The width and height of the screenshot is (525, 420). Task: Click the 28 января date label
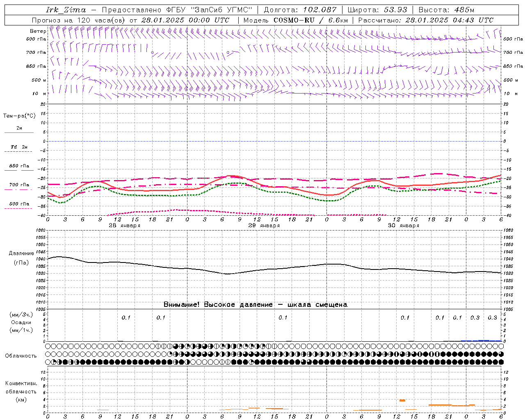[125, 226]
